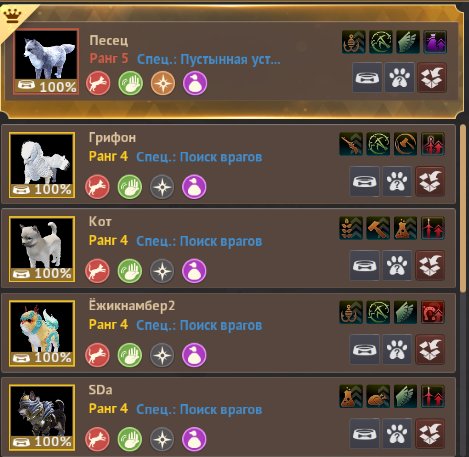Screen dimensions: 469x457
Task: Click the crown icon in top corner
Action: point(13,15)
